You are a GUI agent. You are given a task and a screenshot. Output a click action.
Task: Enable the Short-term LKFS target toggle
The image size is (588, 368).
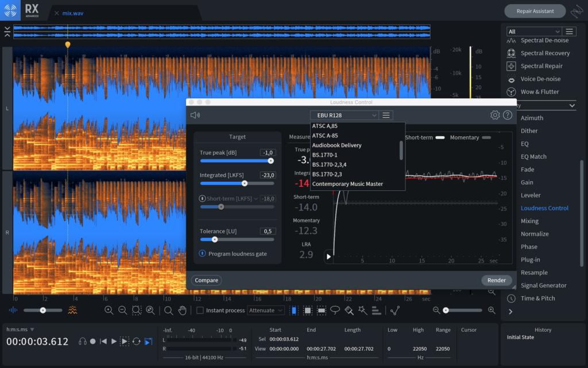[x=202, y=198]
